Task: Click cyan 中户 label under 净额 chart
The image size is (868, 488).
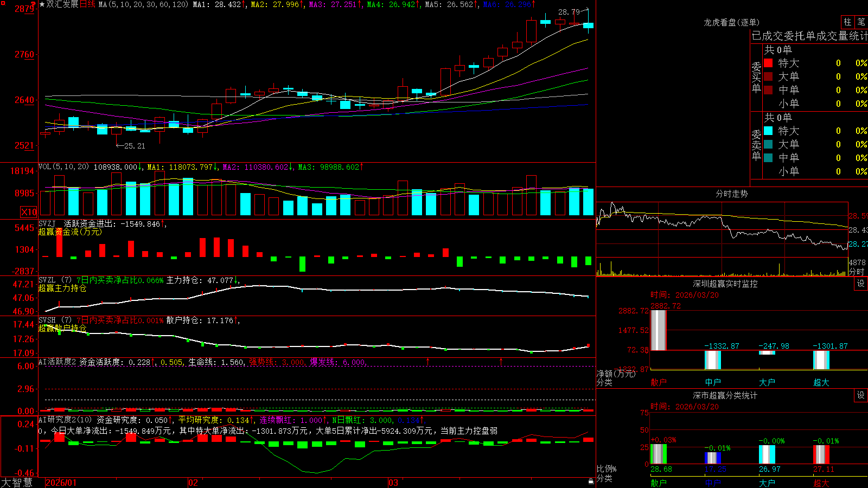Action: (713, 382)
